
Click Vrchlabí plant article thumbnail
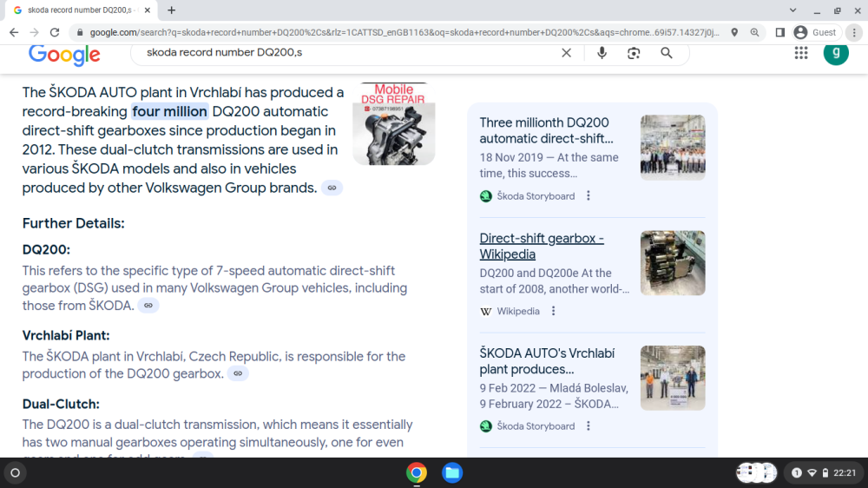click(x=673, y=379)
